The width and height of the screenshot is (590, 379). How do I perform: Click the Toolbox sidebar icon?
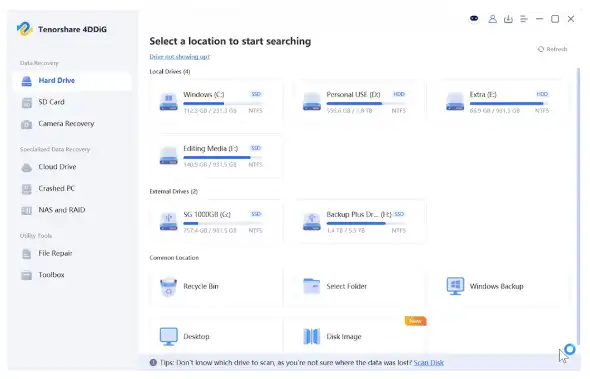[x=26, y=275]
